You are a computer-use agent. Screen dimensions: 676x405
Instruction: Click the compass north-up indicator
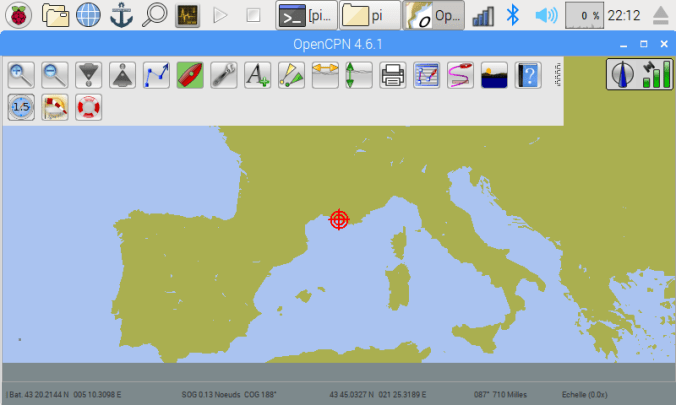click(x=624, y=75)
